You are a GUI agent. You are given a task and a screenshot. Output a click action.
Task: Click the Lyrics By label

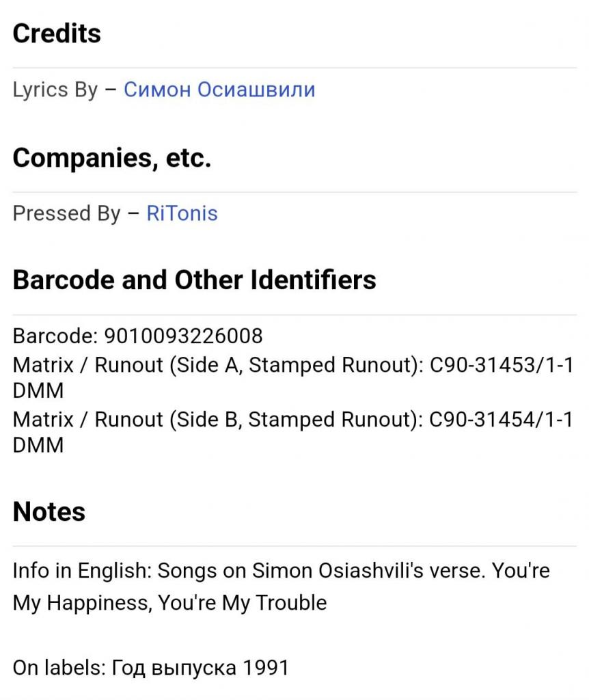coord(55,90)
